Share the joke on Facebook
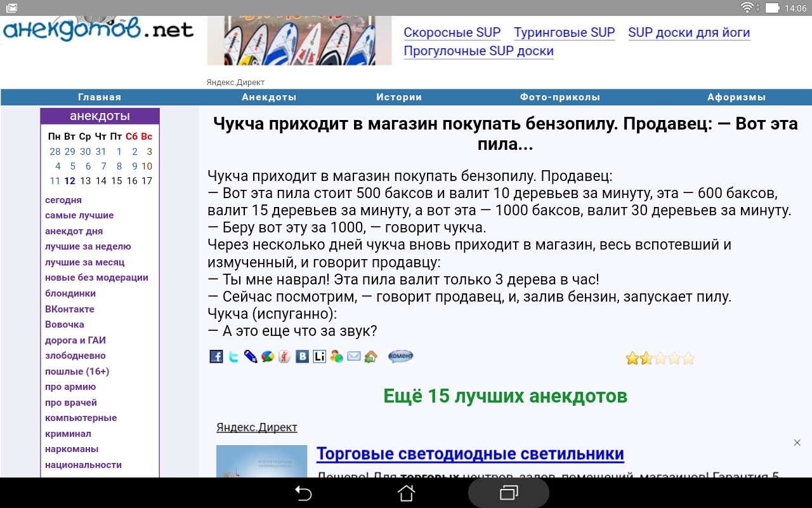 point(216,356)
